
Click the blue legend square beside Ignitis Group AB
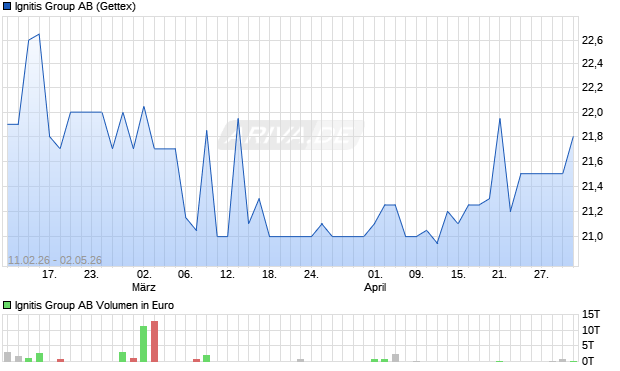[x=7, y=7]
